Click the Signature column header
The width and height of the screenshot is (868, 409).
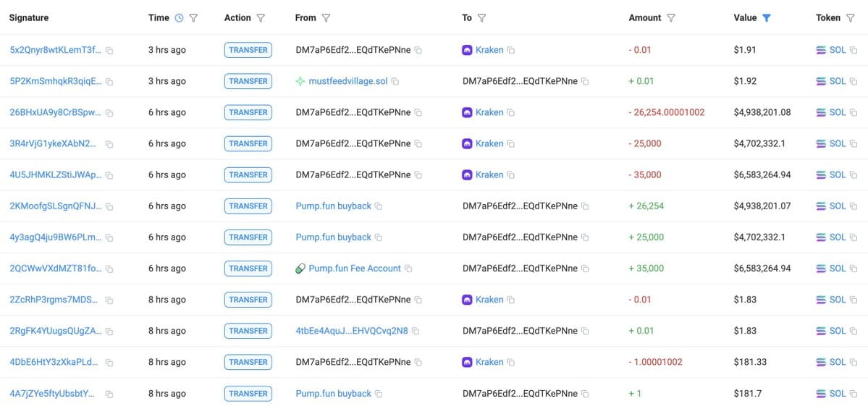29,17
